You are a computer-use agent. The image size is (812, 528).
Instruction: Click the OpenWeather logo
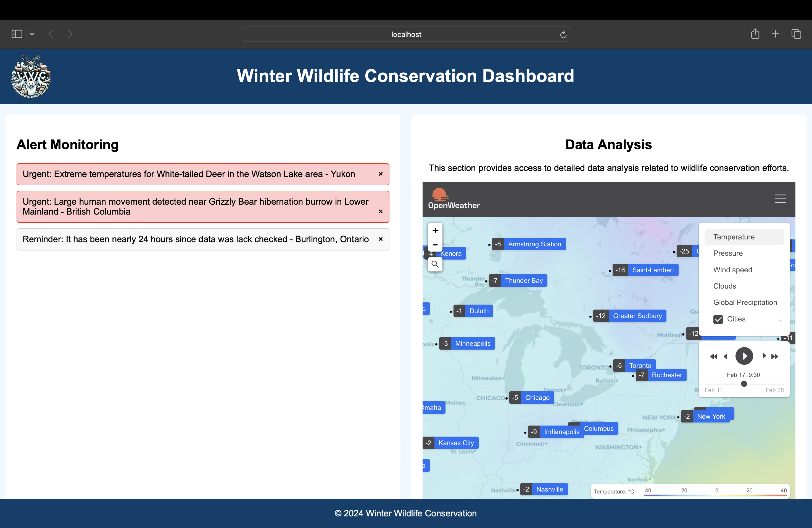(454, 199)
